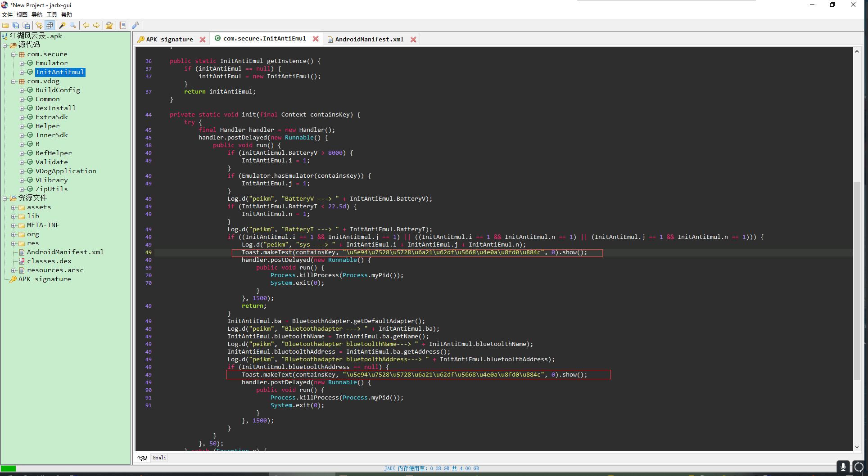
Task: Expand the assets folder node
Action: 14,207
